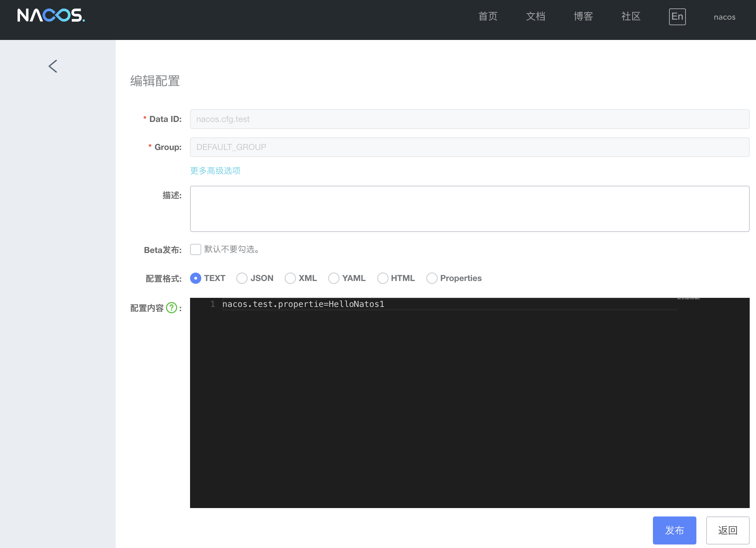Click the 返回 return button
The image size is (756, 548).
coord(728,530)
